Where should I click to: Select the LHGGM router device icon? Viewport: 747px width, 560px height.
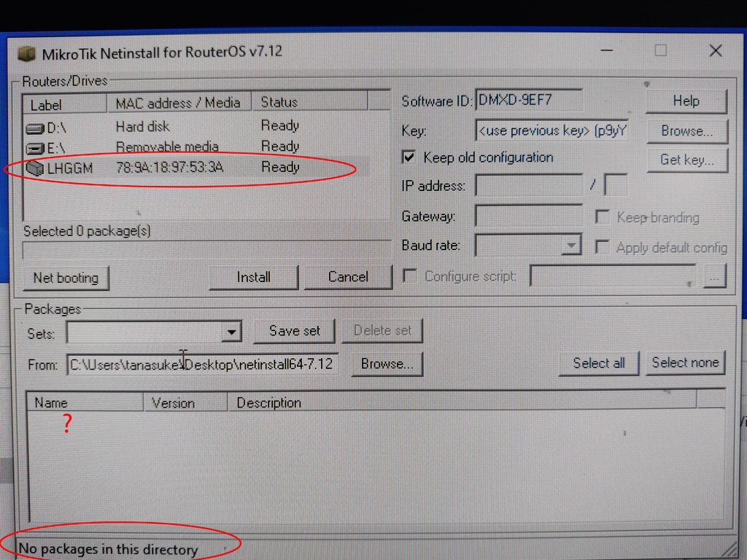[x=35, y=168]
